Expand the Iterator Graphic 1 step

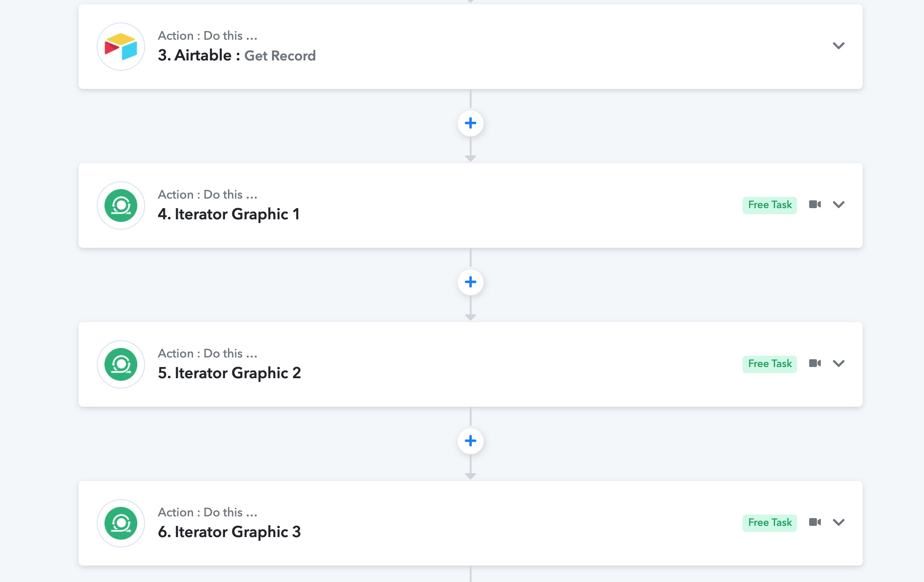[x=839, y=205]
